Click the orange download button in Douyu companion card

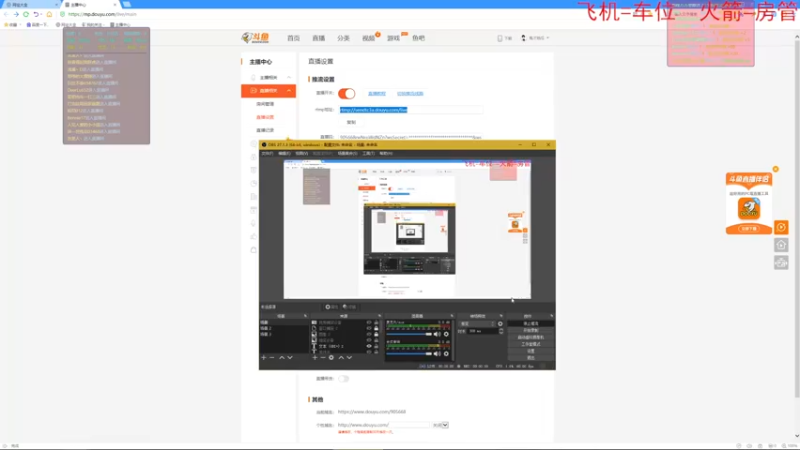749,229
